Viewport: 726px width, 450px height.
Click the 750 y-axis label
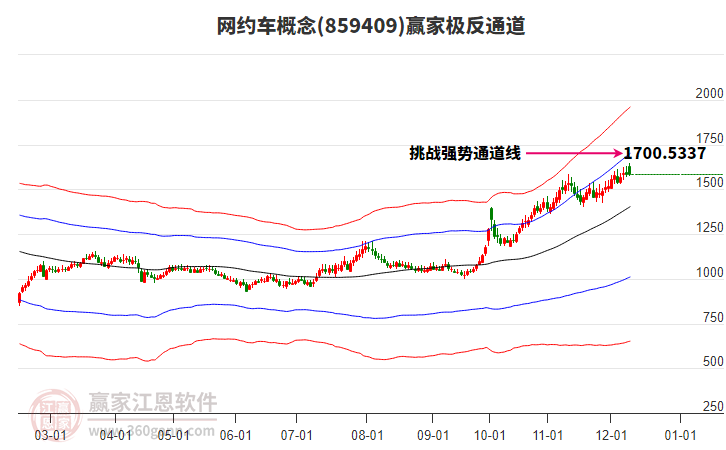tap(713, 318)
